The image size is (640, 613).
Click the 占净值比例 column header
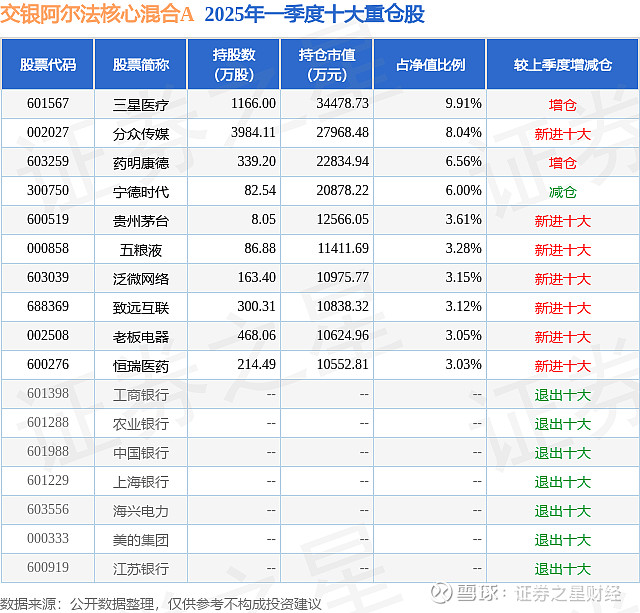pos(430,64)
